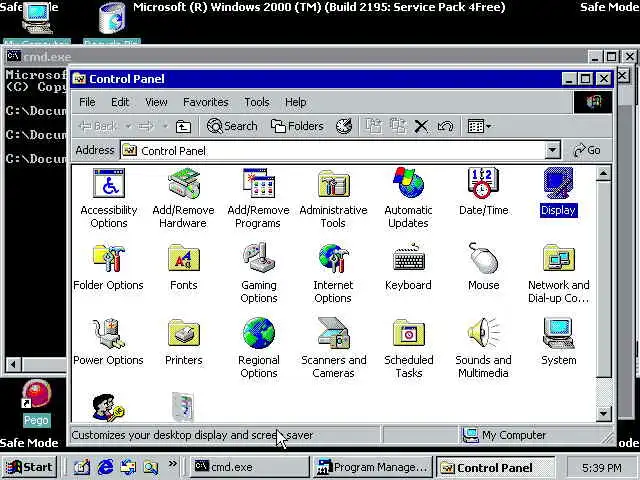Open the File menu
640x480 pixels.
coord(87,102)
